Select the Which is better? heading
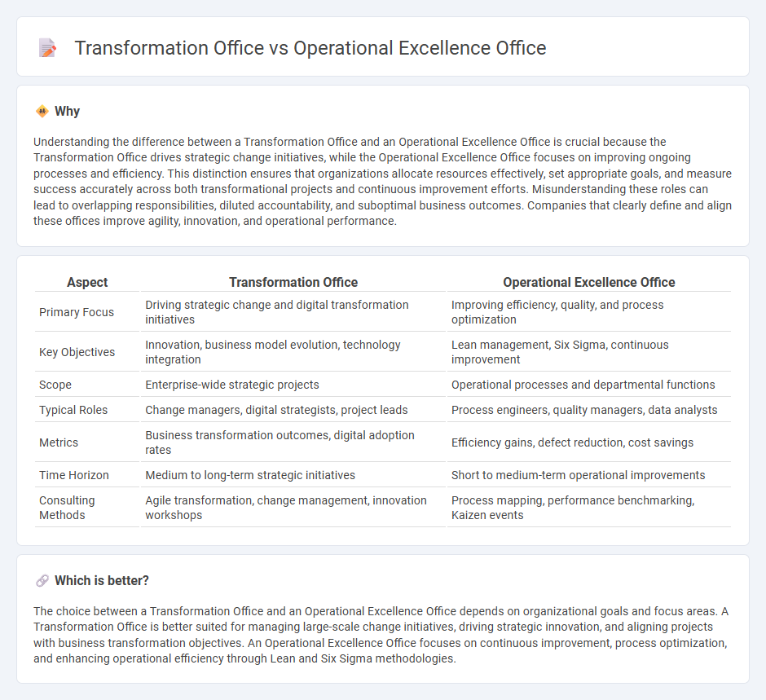The height and width of the screenshot is (700, 766). point(102,580)
